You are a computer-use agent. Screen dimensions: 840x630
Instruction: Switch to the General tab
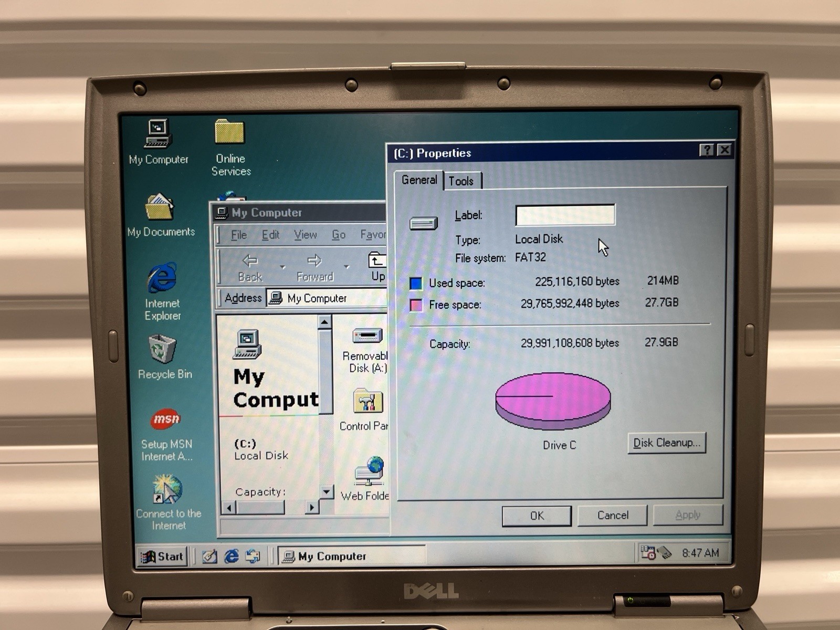(419, 180)
